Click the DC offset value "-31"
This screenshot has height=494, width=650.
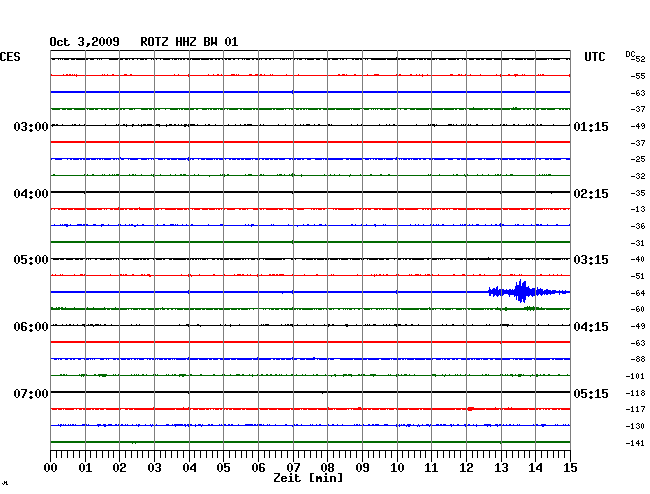[x=638, y=243]
